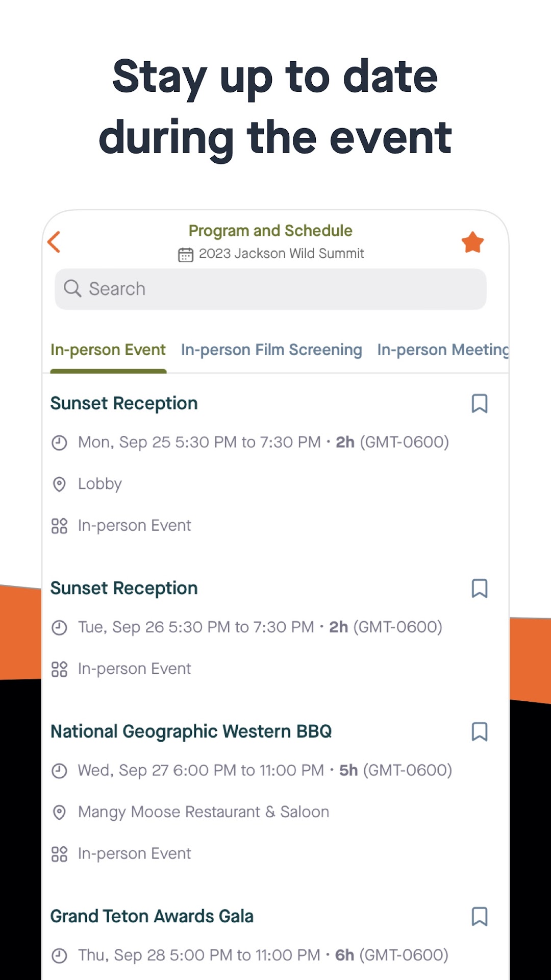551x980 pixels.
Task: Tap the location pin next to Lobby
Action: 60,484
